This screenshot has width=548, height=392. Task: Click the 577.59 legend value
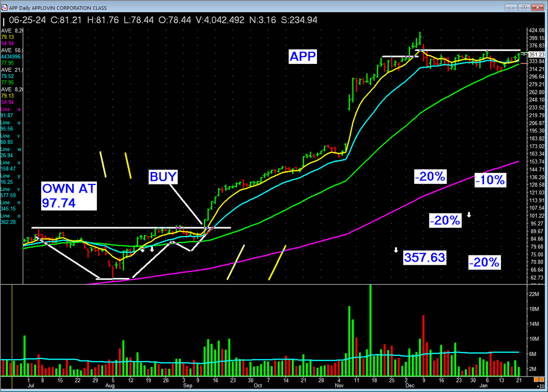tap(8, 195)
